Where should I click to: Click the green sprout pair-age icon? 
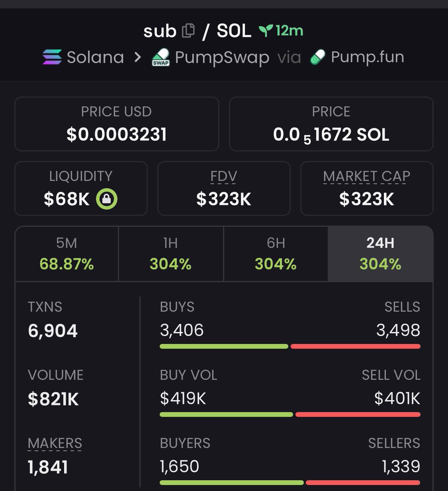pos(266,31)
